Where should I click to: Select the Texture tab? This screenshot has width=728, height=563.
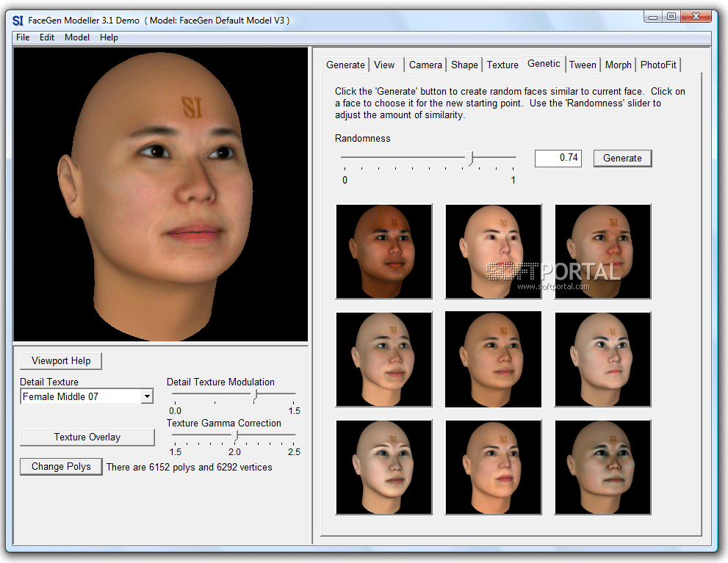[x=502, y=65]
